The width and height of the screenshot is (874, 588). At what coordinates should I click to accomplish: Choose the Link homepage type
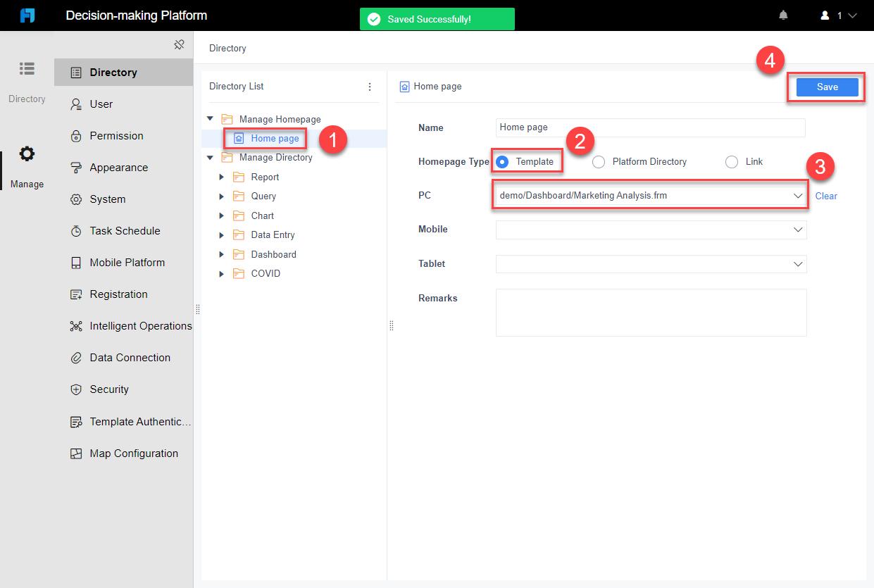click(x=731, y=161)
